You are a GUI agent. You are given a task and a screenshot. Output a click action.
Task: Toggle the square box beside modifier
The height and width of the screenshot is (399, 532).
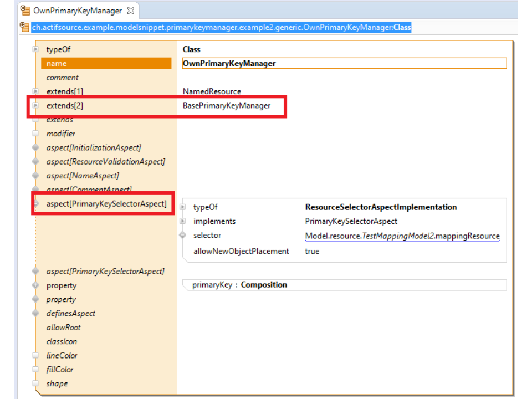tap(35, 134)
